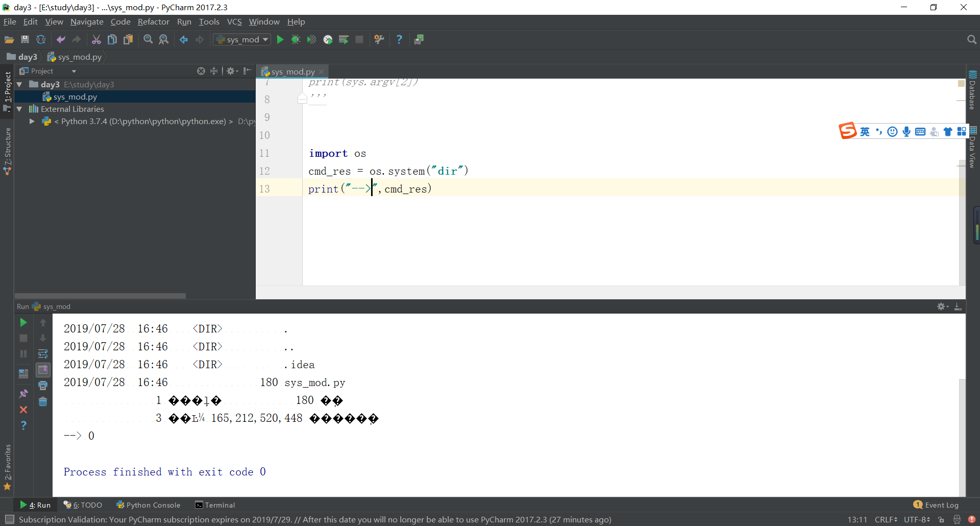980x526 pixels.
Task: Click the rightmost toolbar chip icon
Action: pos(419,39)
